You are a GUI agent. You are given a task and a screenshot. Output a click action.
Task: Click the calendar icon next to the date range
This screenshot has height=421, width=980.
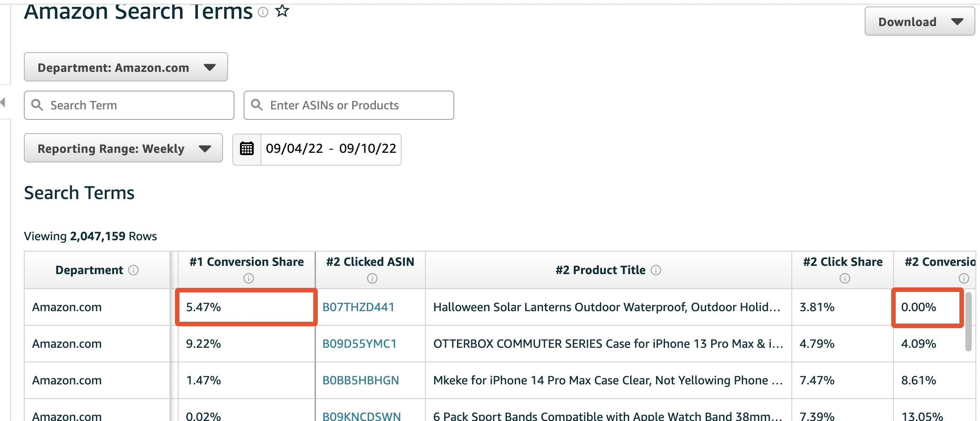246,149
